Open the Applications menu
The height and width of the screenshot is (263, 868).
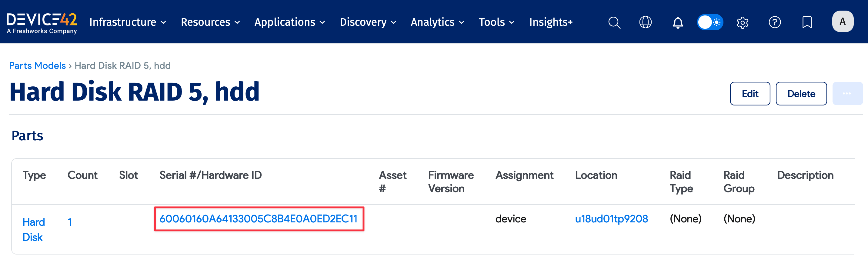(289, 22)
